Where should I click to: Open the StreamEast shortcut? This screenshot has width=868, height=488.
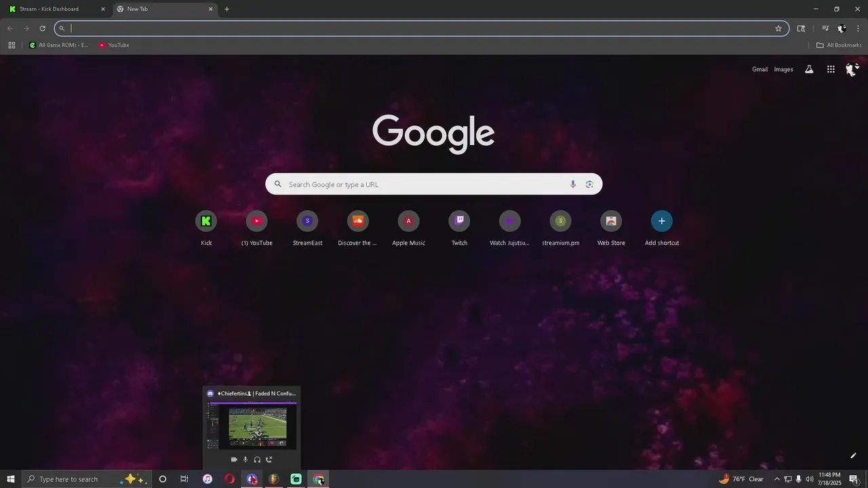click(x=307, y=228)
